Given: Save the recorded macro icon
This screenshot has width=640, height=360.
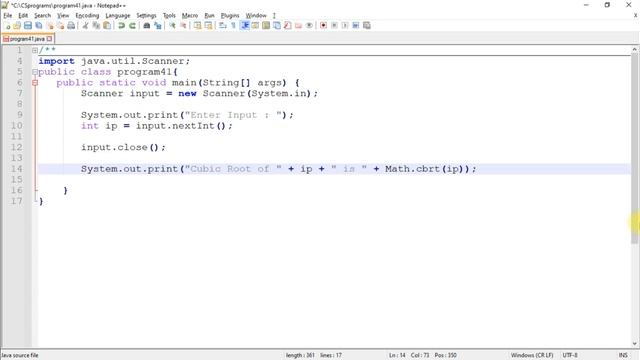Looking at the screenshot, I should click(367, 26).
